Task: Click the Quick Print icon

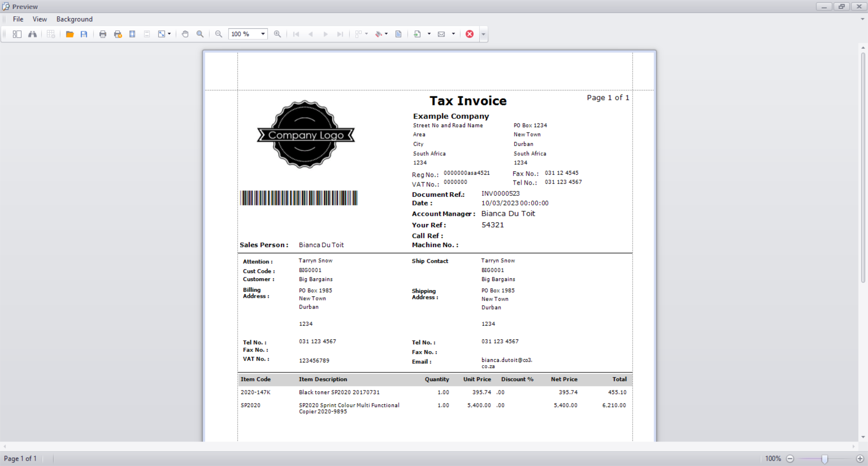Action: [x=118, y=34]
